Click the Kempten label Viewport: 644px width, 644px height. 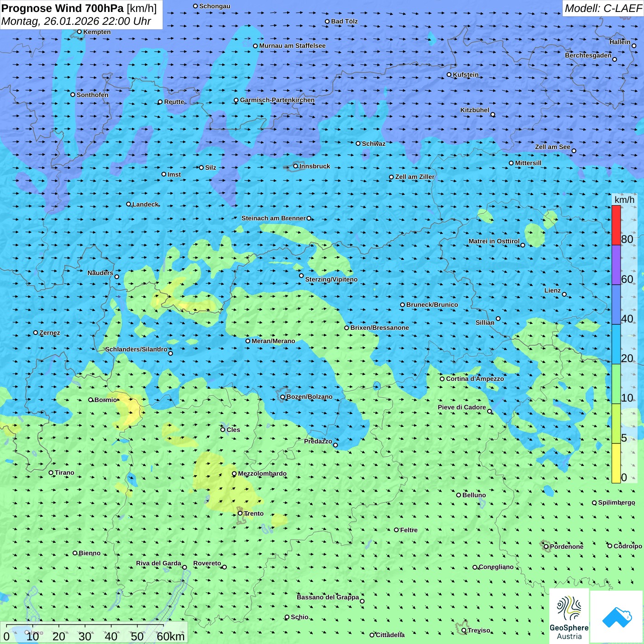(x=97, y=32)
